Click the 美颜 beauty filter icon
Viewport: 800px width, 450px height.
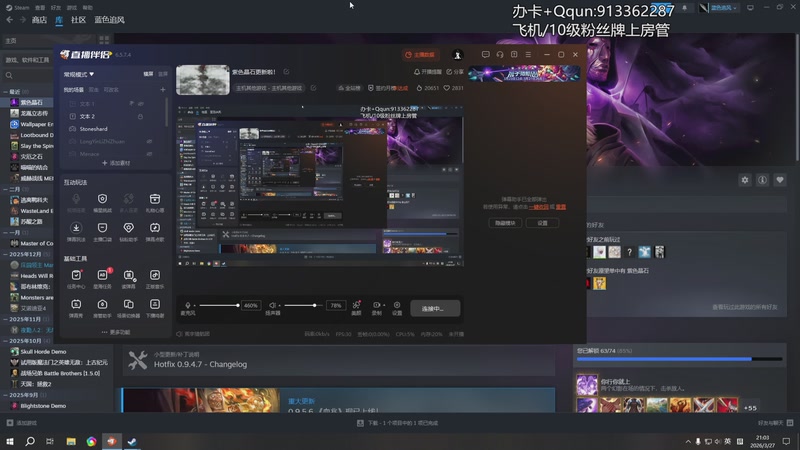coord(356,305)
